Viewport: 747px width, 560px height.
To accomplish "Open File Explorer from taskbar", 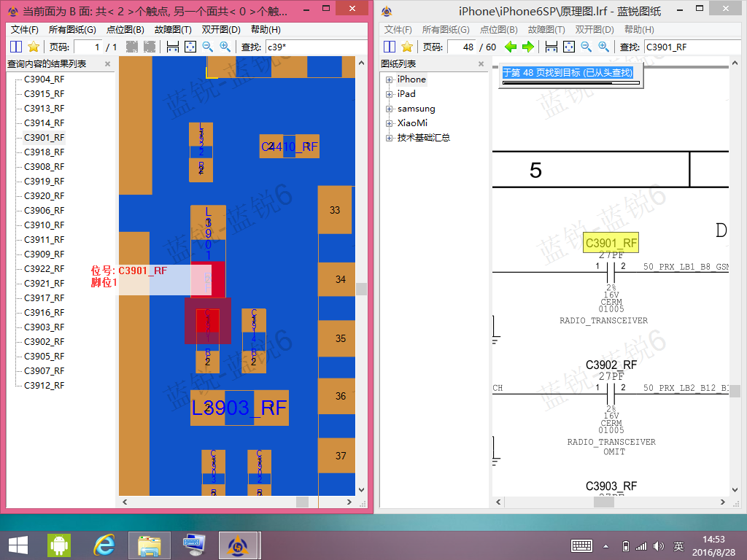I will pyautogui.click(x=149, y=545).
